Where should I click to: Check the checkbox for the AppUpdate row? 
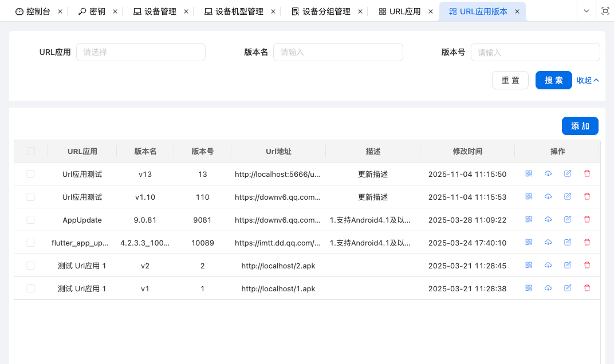pyautogui.click(x=30, y=219)
